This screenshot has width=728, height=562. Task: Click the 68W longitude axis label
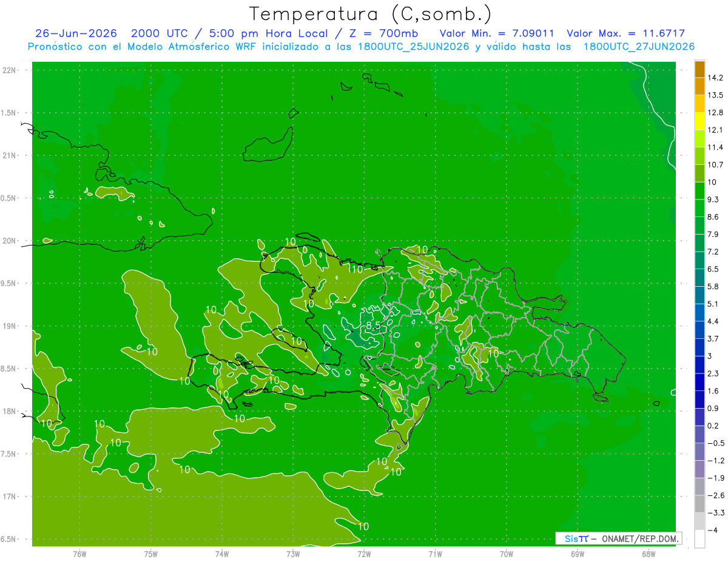649,554
